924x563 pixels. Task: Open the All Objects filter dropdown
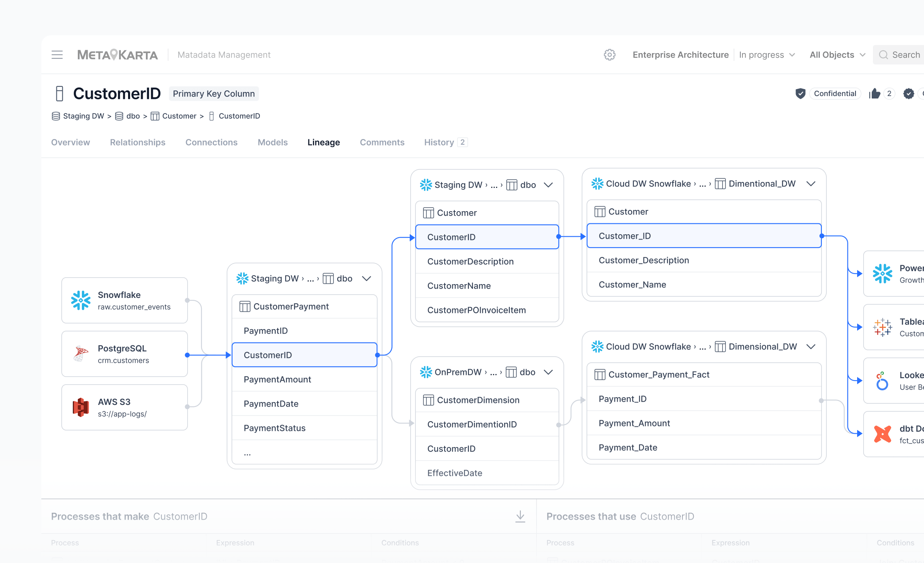(837, 55)
